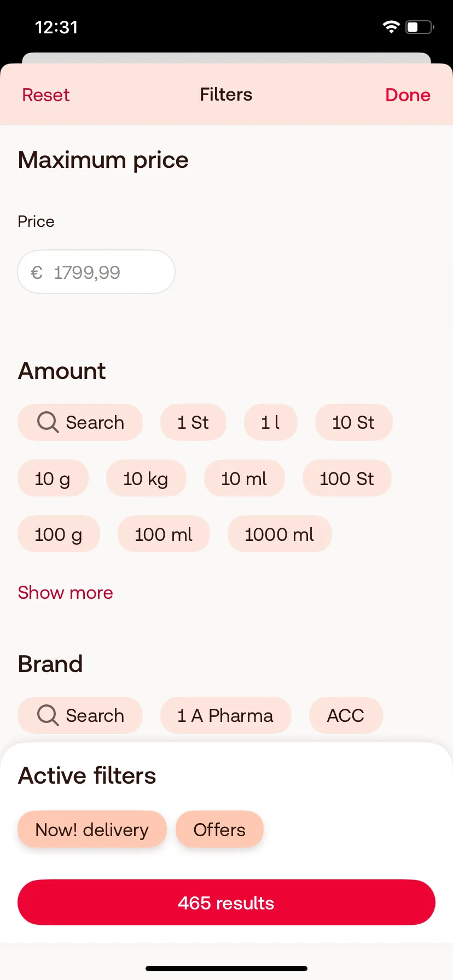Screen dimensions: 453x980
Task: Remove the Now! delivery active filter
Action: pyautogui.click(x=92, y=830)
